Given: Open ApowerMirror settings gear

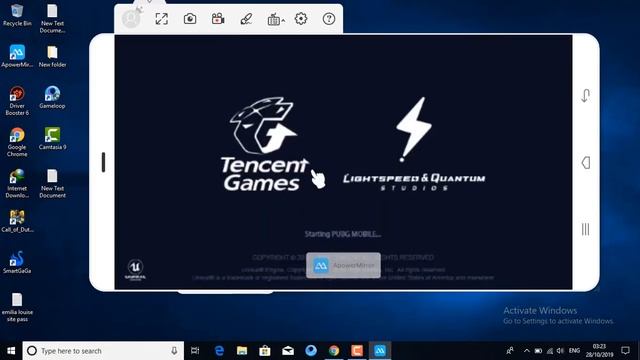Looking at the screenshot, I should click(301, 19).
